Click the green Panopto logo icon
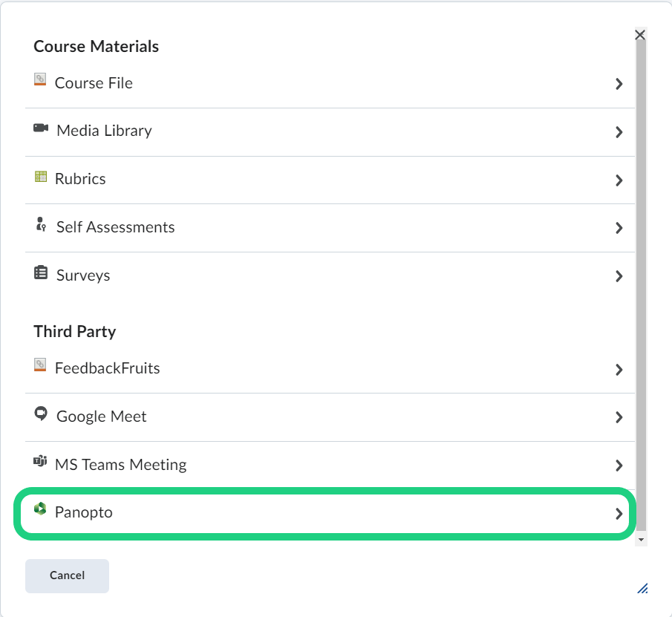The image size is (672, 617). click(x=40, y=509)
